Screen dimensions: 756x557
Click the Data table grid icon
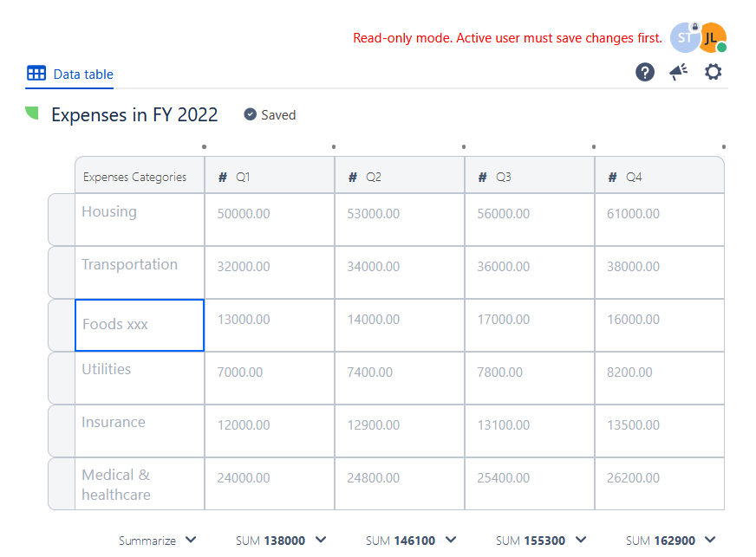(36, 74)
